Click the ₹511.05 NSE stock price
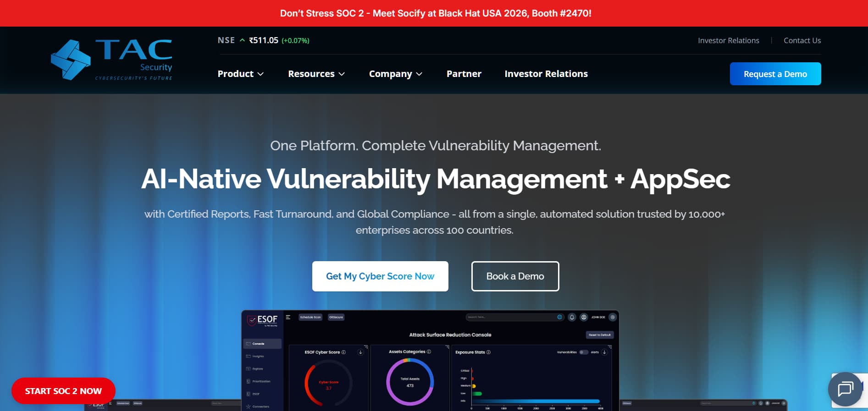Screen dimensions: 868x411 (x=264, y=40)
